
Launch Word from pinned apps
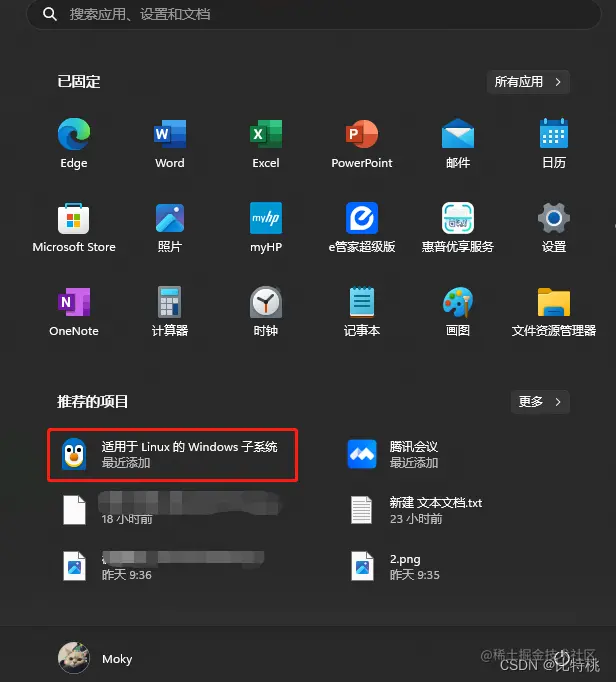pyautogui.click(x=170, y=144)
